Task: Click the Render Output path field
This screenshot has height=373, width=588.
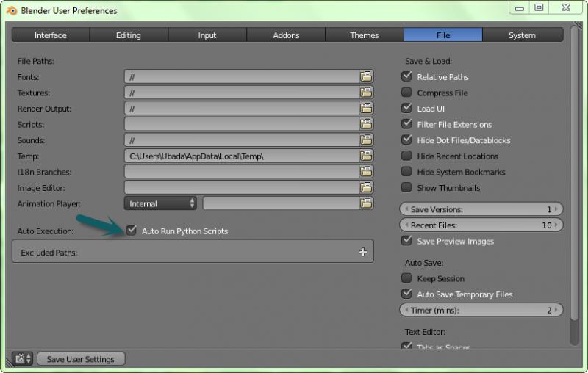Action: click(x=242, y=108)
